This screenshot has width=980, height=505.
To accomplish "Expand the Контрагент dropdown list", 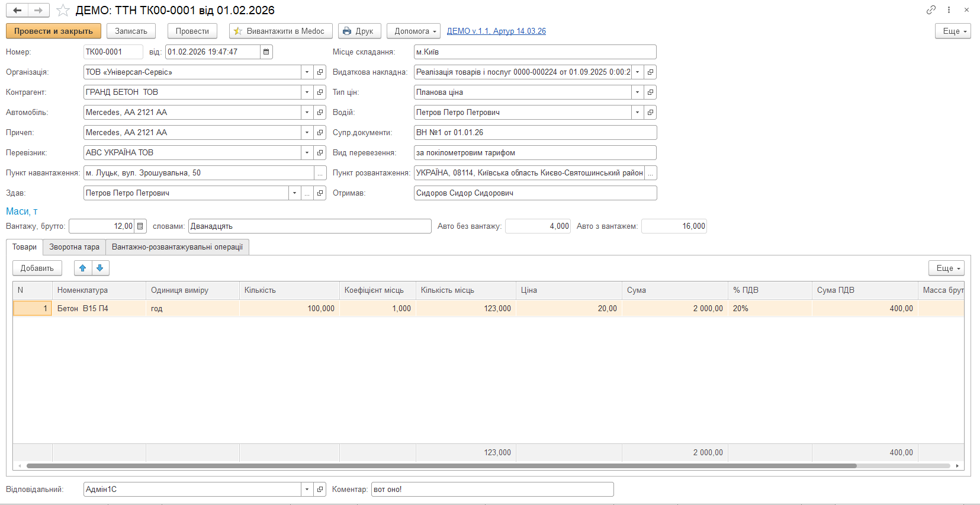I will click(x=307, y=92).
